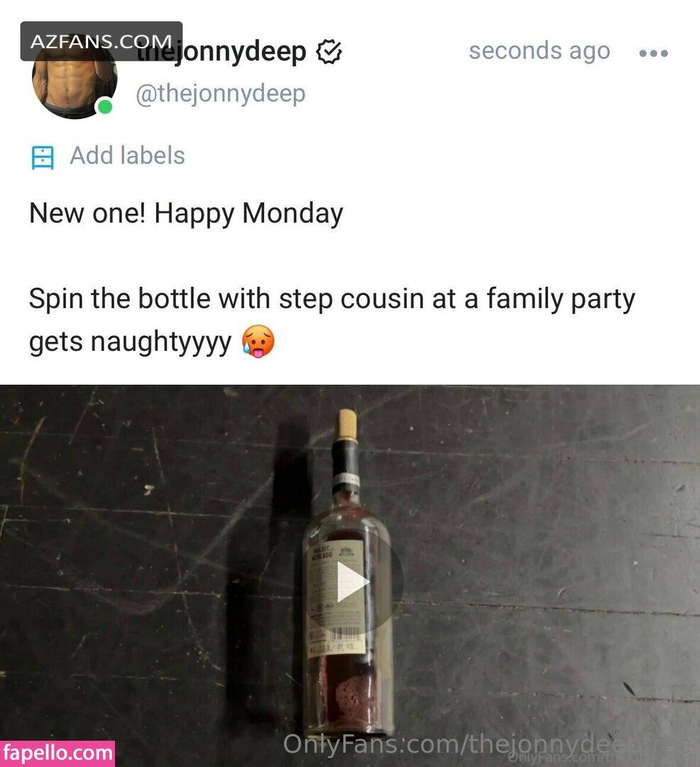Click the hot face emoji in caption
Screen dimensions: 700x767
coord(258,341)
